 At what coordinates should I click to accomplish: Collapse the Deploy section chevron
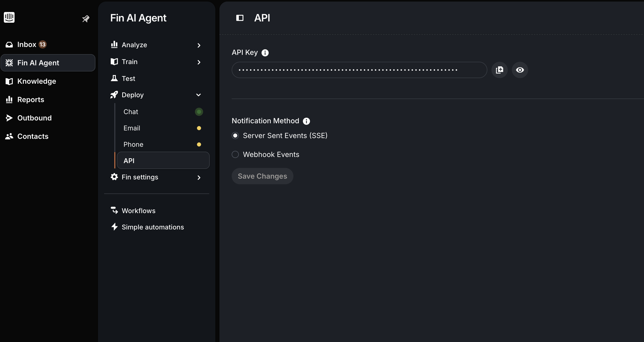pyautogui.click(x=199, y=95)
